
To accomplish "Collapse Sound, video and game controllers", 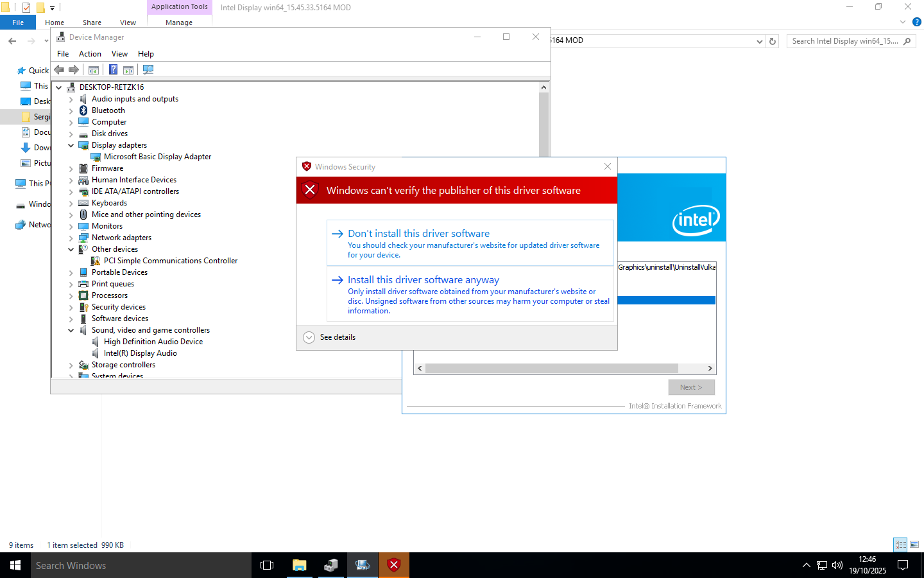I will 71,331.
